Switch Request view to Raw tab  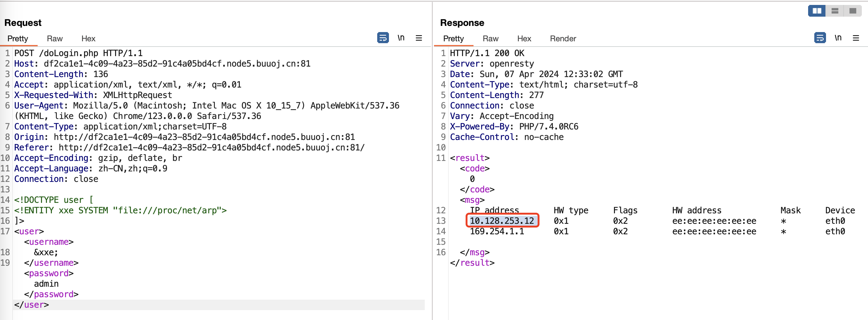[x=55, y=39]
